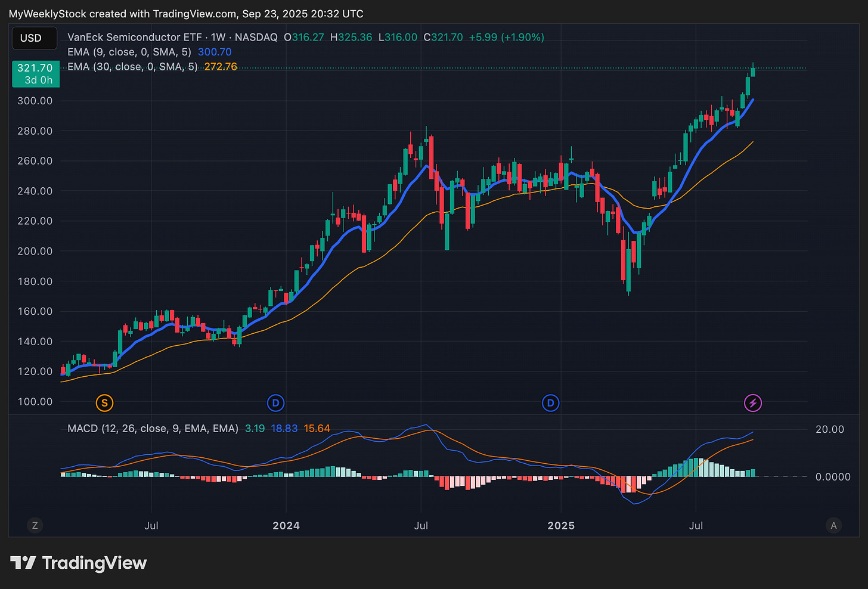Click the 272.76 EMA value
This screenshot has height=589, width=868.
tap(221, 67)
